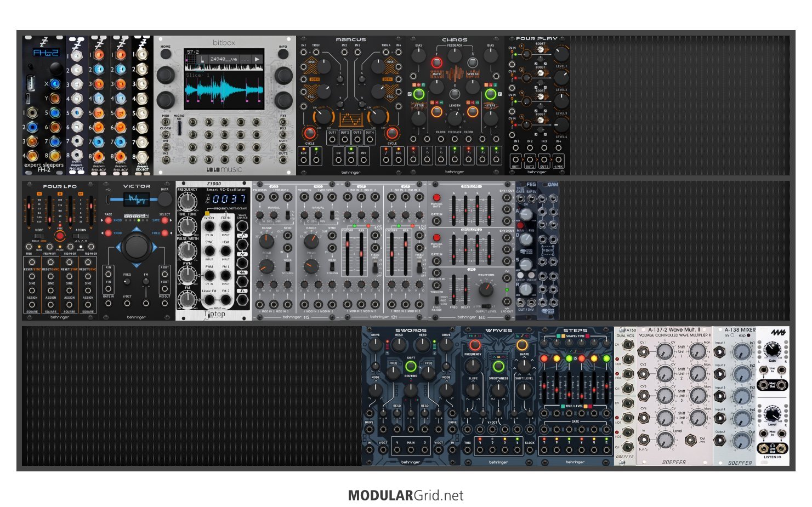Click the 1010music logo on bitbox
The image size is (812, 507).
pyautogui.click(x=224, y=170)
